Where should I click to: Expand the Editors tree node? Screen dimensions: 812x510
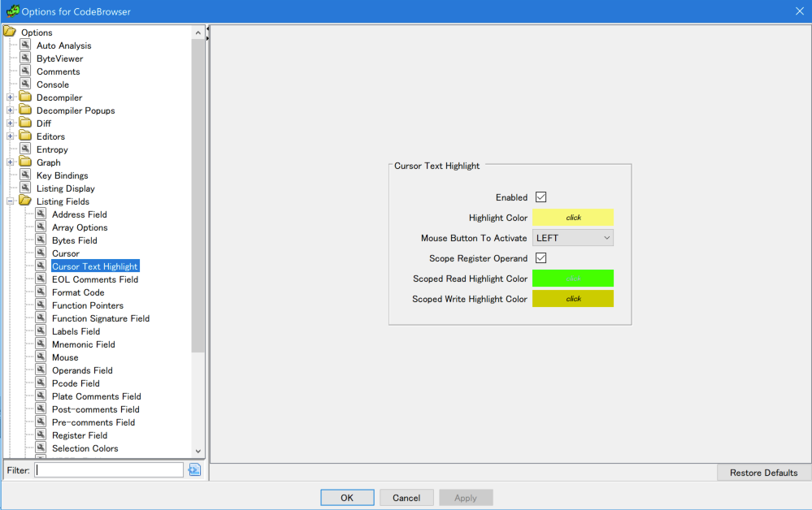(x=10, y=136)
